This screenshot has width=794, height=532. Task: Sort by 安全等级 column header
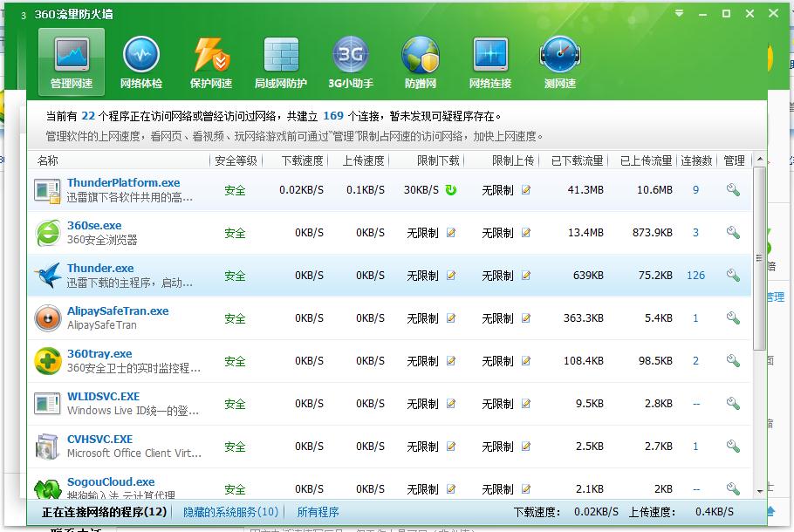(x=236, y=160)
